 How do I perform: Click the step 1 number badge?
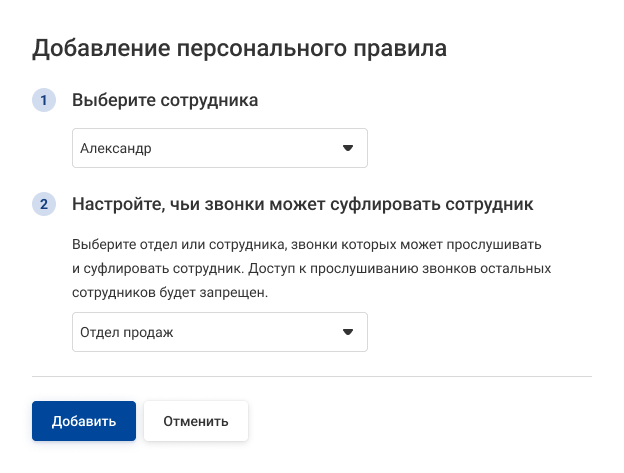click(x=44, y=100)
